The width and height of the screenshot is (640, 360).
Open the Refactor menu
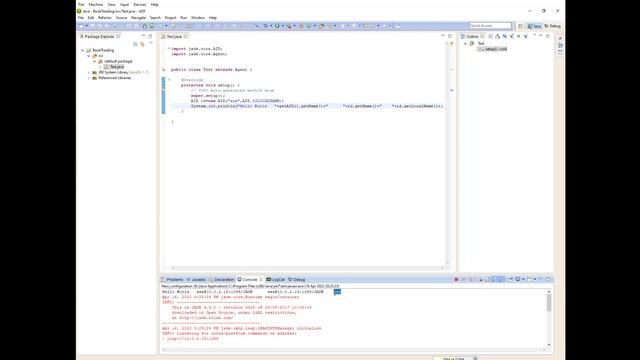[x=105, y=18]
